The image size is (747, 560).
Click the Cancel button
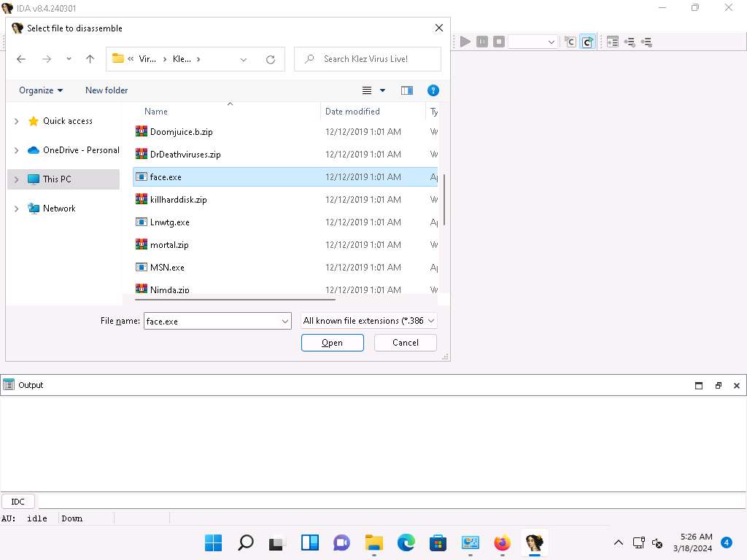pos(406,343)
